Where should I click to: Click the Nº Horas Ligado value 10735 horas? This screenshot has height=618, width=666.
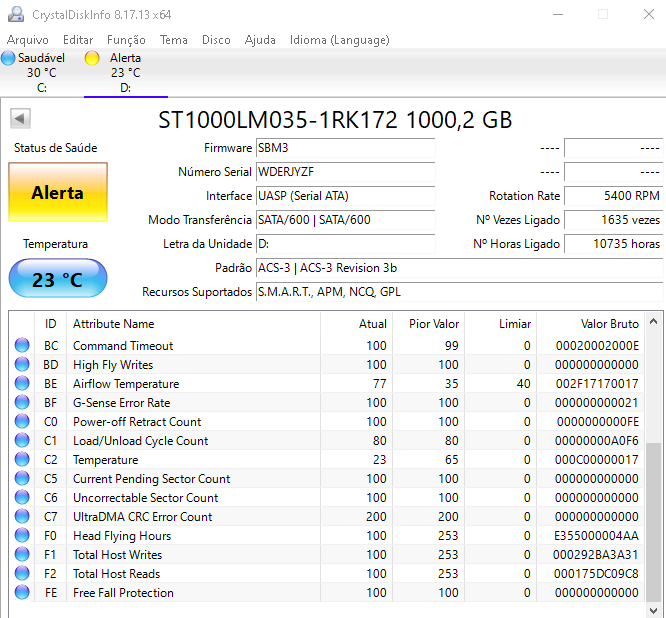pos(613,244)
